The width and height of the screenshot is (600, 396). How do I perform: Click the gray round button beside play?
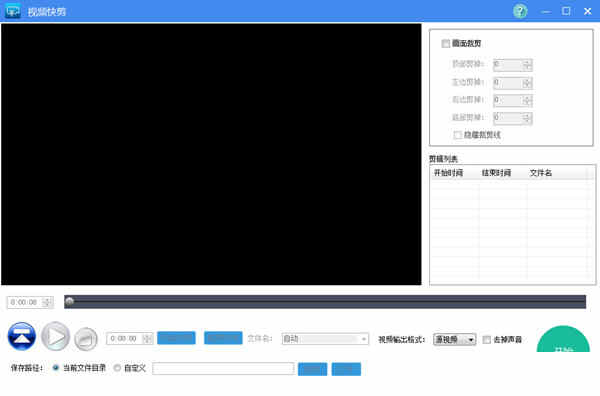(86, 339)
